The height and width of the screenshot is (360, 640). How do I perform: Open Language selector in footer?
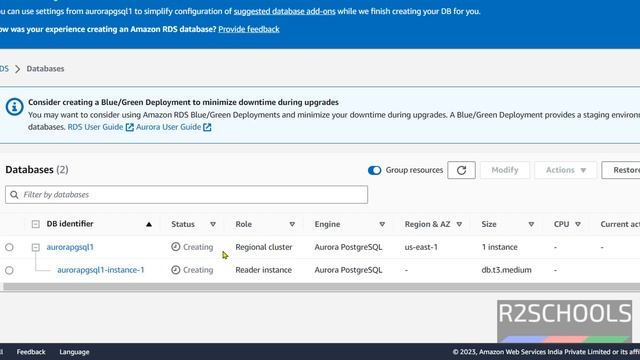tap(74, 352)
